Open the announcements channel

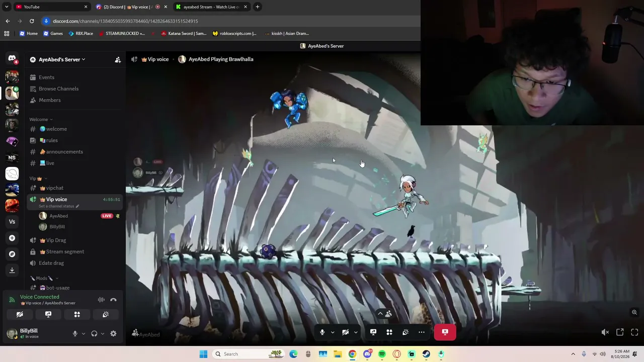point(75,152)
